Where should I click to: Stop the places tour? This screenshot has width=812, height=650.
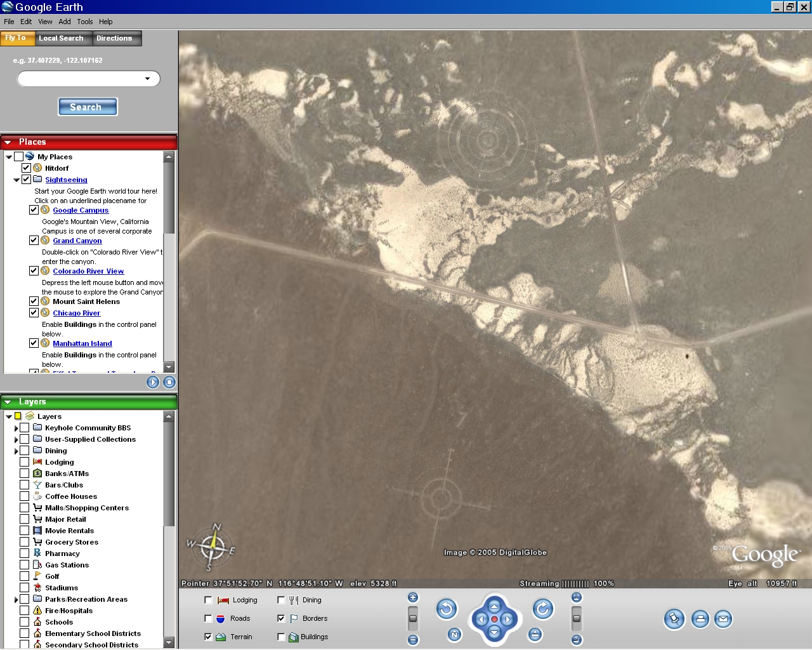coord(169,382)
